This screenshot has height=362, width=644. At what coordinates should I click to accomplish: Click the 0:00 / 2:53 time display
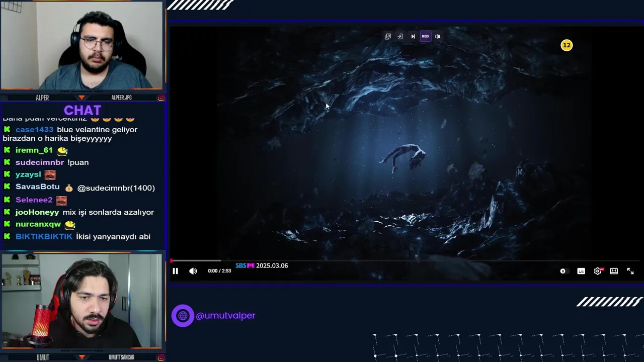pyautogui.click(x=219, y=271)
